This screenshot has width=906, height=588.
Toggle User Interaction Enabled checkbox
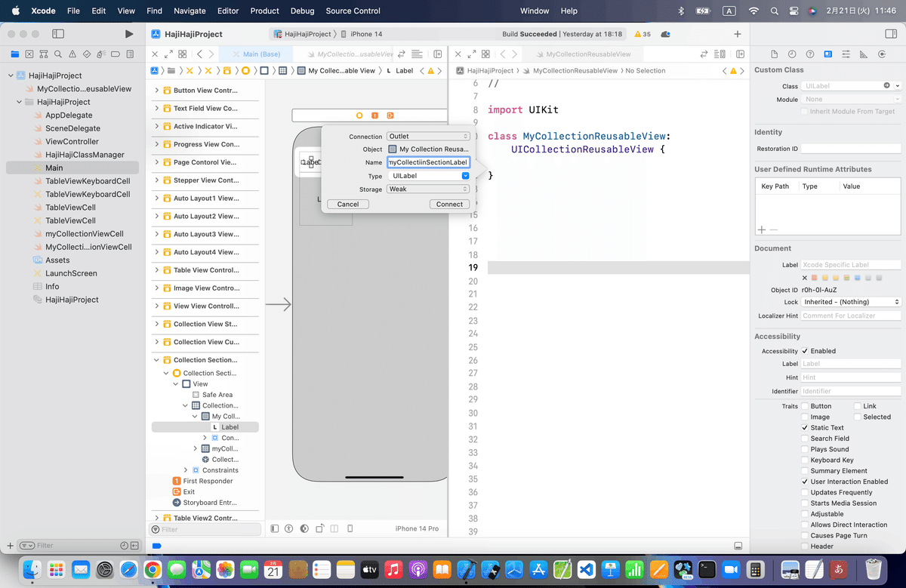click(x=805, y=482)
